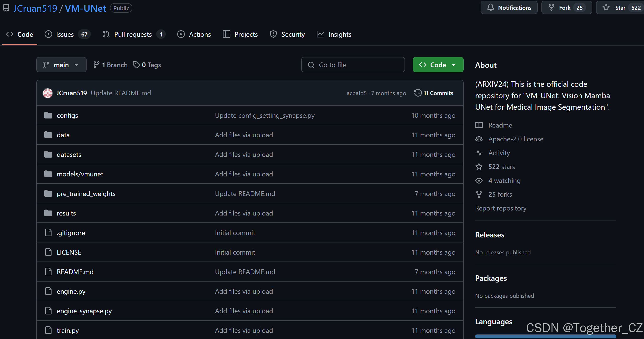Open the Pull requests tab
This screenshot has width=644, height=339.
tap(133, 35)
